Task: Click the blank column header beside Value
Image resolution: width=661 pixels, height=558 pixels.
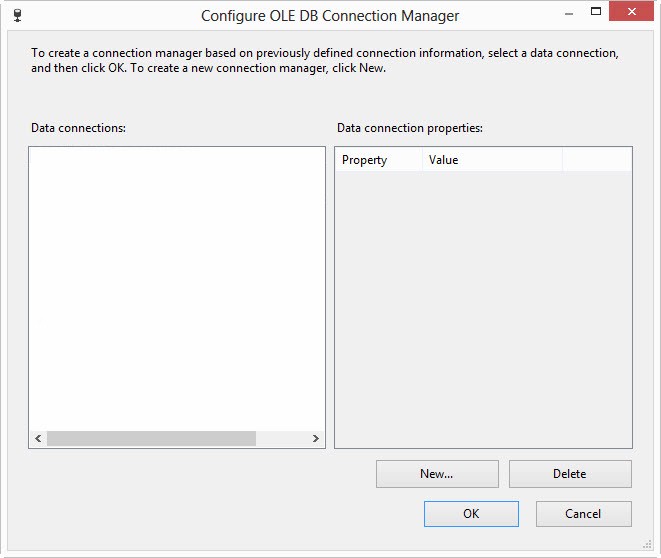Action: 597,160
